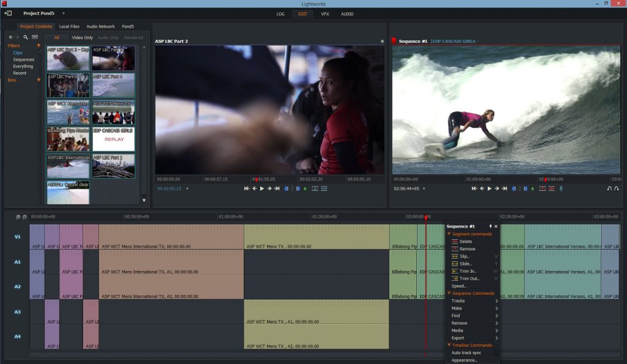Zoom out the timeline with magnifier icon
Viewport: 627px width, 364px height.
pos(18,217)
